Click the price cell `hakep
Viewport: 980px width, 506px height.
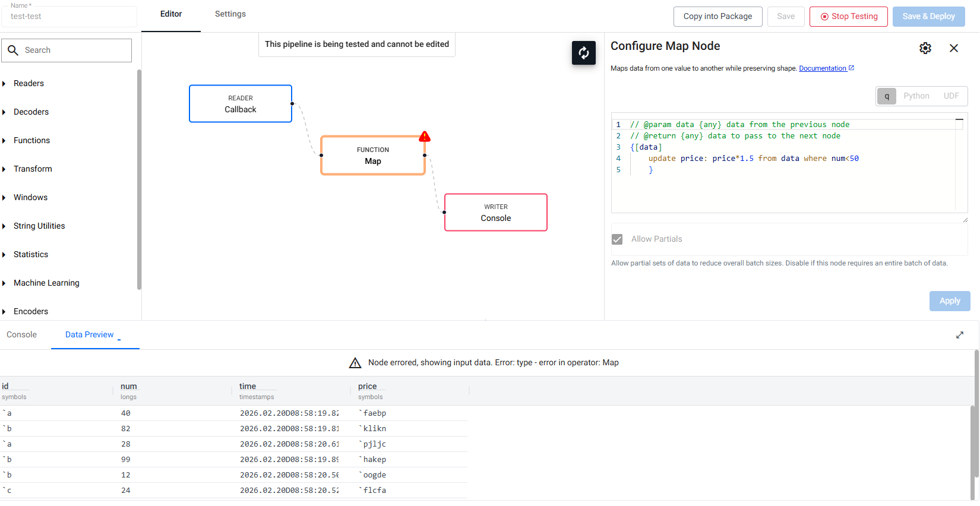pyautogui.click(x=372, y=460)
